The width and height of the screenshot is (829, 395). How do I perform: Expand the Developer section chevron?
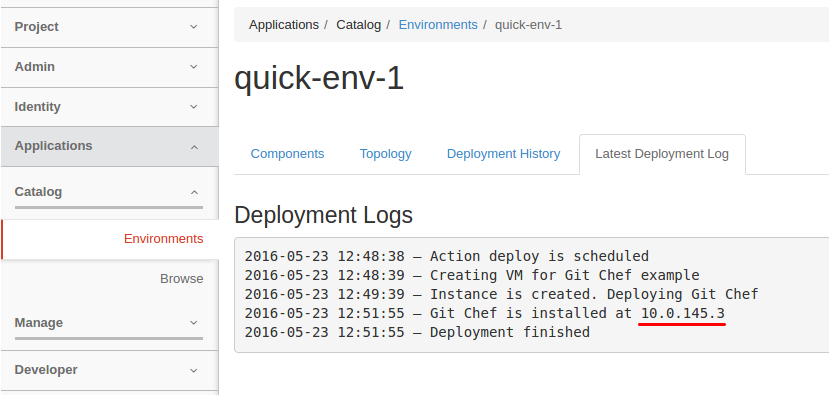point(194,371)
